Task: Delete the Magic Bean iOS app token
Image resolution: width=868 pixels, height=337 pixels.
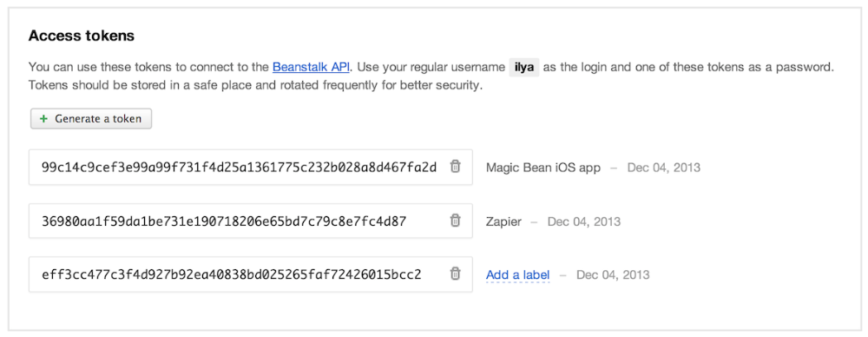Action: (455, 166)
